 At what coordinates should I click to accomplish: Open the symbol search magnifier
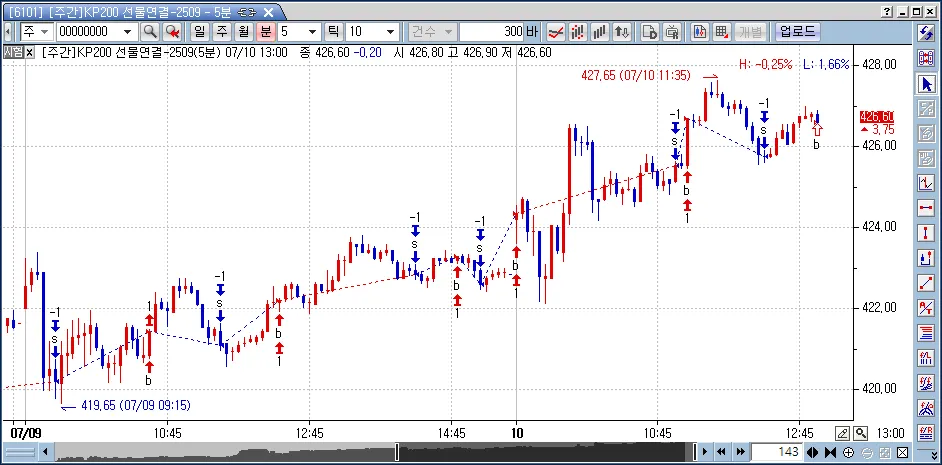pyautogui.click(x=150, y=32)
